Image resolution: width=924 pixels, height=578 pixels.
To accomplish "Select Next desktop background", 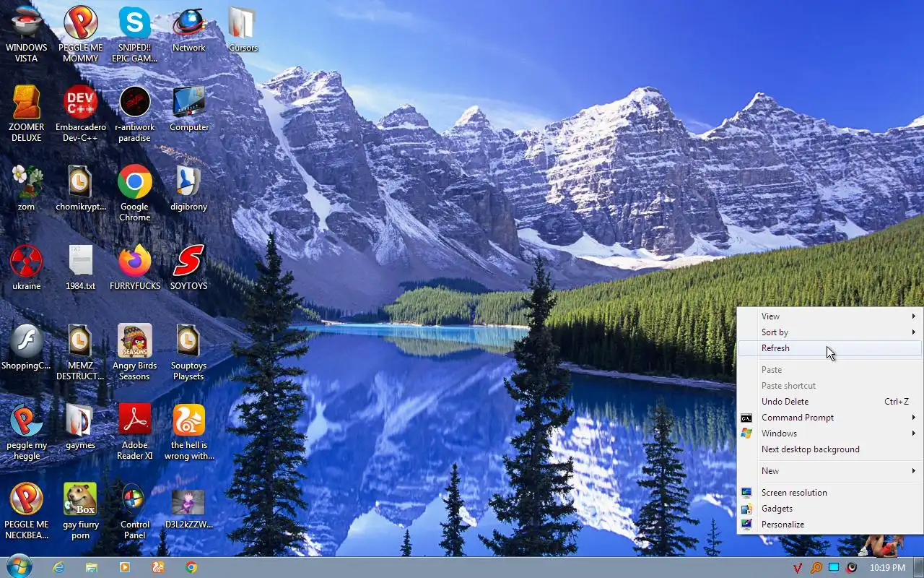I will tap(829, 449).
